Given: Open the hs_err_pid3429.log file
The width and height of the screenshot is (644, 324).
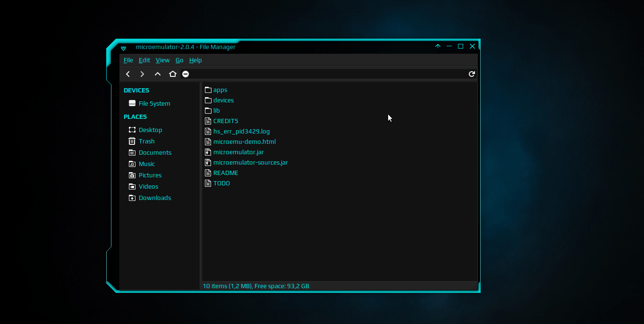Looking at the screenshot, I should 241,131.
